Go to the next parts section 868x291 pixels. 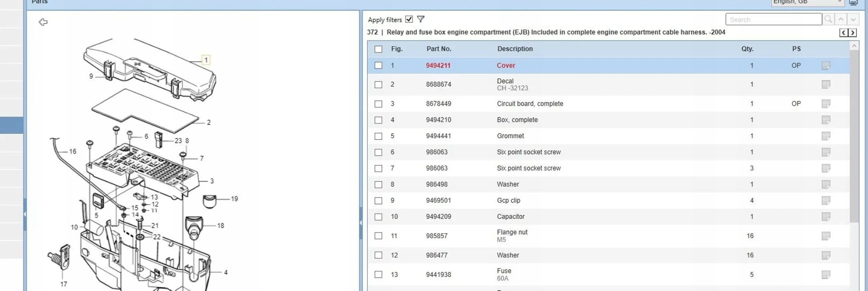click(852, 33)
